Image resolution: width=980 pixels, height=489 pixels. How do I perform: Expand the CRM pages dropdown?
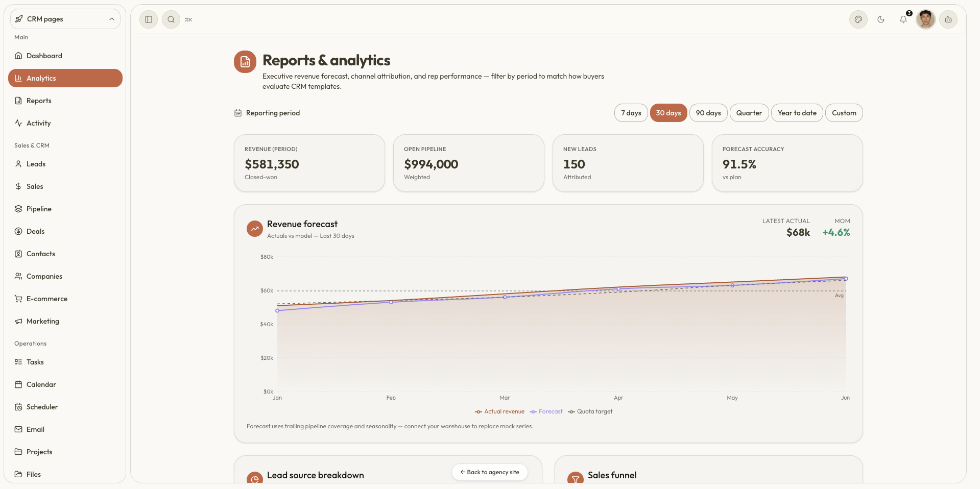[x=65, y=19]
